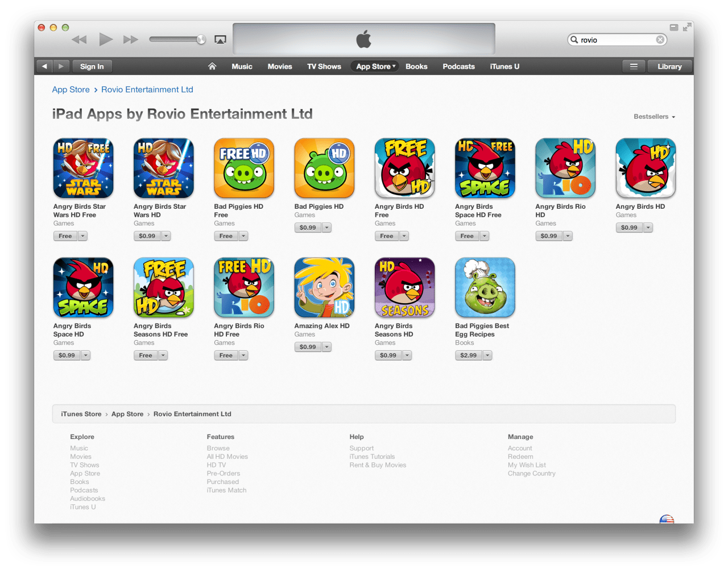Follow the Rovio Entertainment Ltd breadcrumb link
Viewport: 728px width, 571px height.
[x=147, y=89]
